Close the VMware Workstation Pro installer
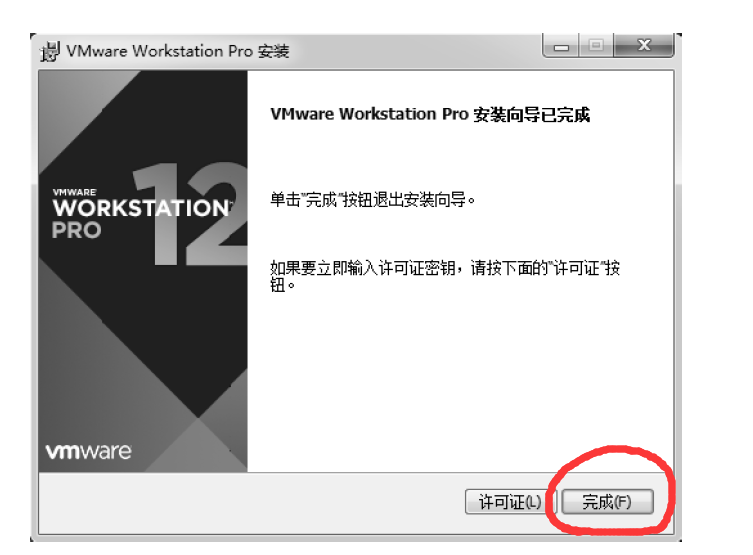Viewport: 753px width, 555px height. pyautogui.click(x=644, y=46)
